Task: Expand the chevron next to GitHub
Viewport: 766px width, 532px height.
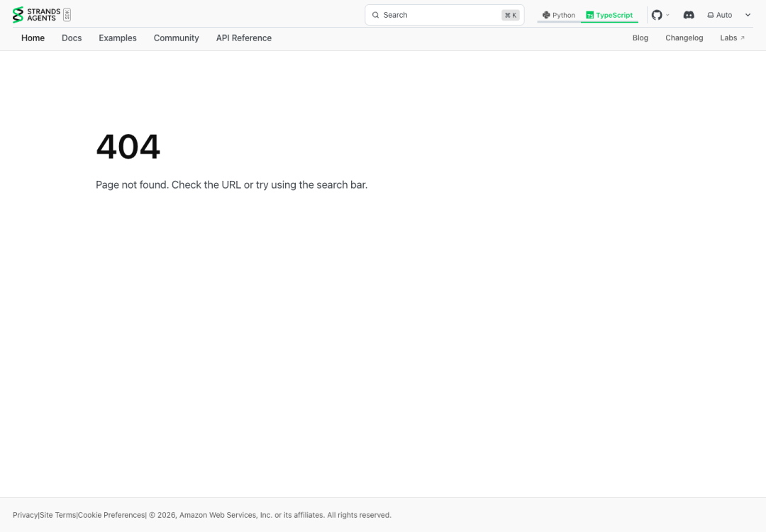Action: [667, 15]
